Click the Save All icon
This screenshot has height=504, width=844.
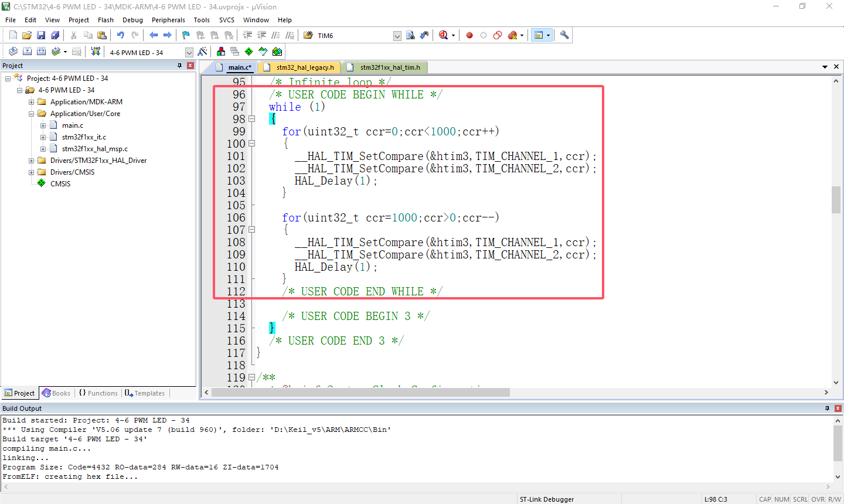click(55, 35)
